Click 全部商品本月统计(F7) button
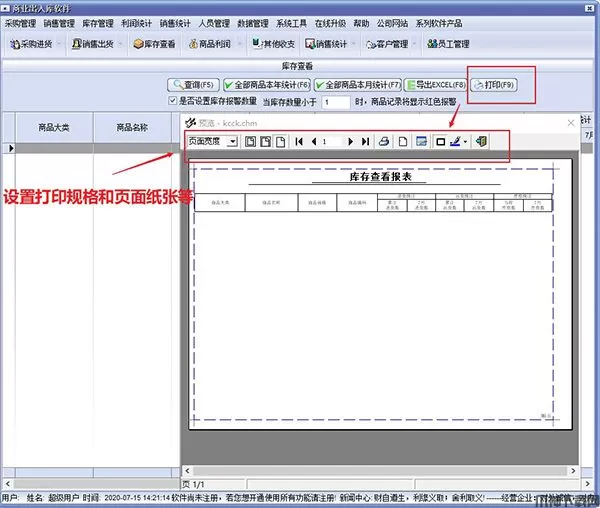 coord(357,85)
